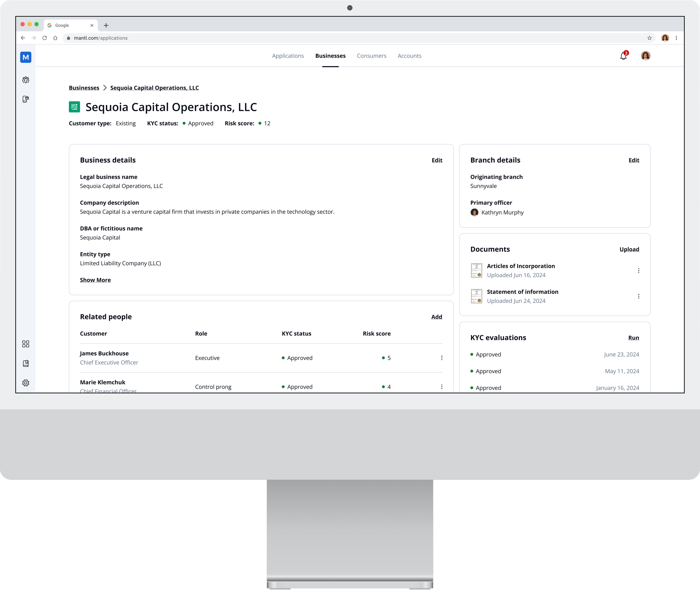Close the Google browser tab
The image size is (700, 590).
point(92,25)
